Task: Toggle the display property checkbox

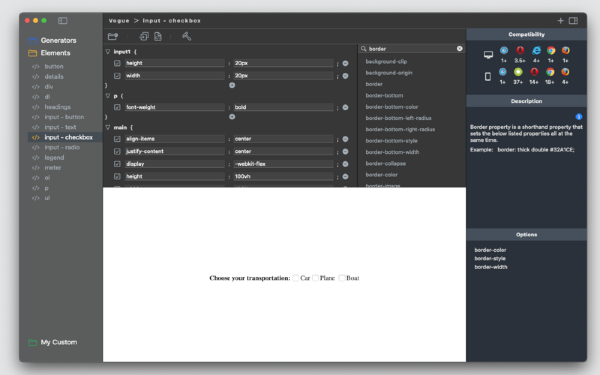Action: [x=117, y=164]
